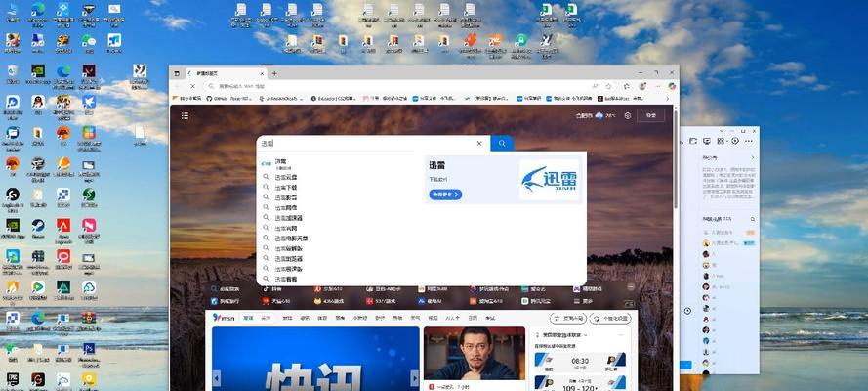This screenshot has width=868, height=391.
Task: Open the 迅雷 XUNLEI logo thumbnail
Action: point(549,180)
